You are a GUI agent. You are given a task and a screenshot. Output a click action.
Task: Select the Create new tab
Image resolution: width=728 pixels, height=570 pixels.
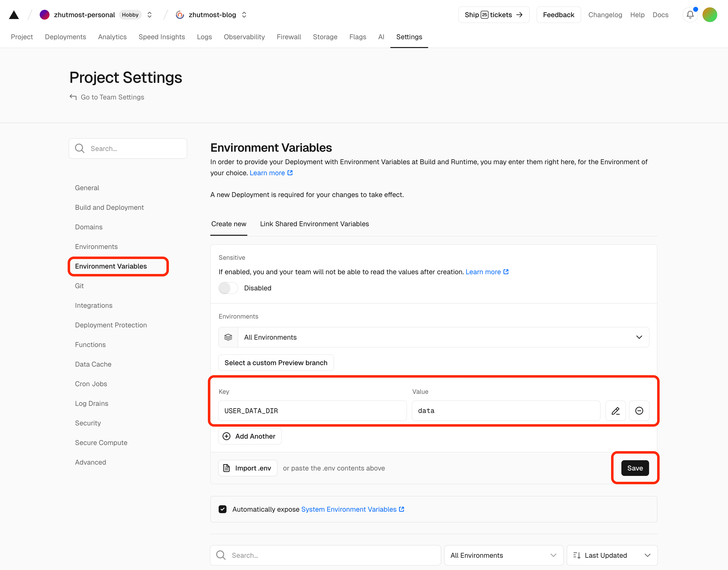(229, 223)
